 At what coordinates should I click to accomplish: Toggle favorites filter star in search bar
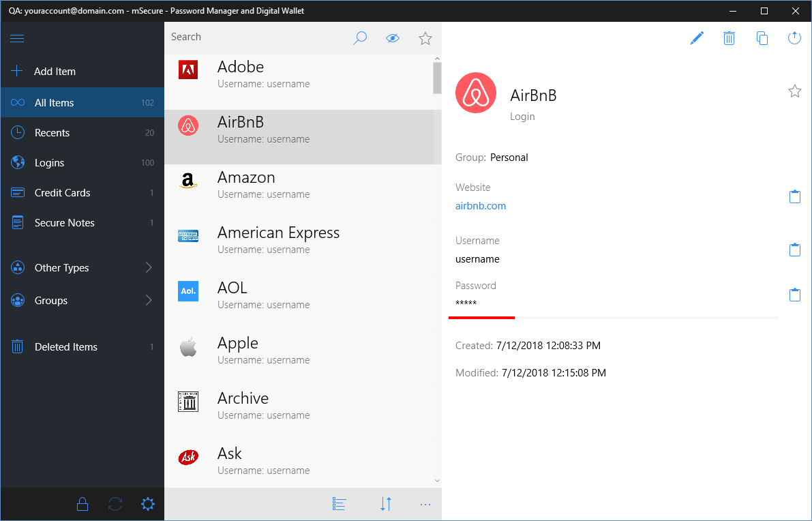click(425, 38)
